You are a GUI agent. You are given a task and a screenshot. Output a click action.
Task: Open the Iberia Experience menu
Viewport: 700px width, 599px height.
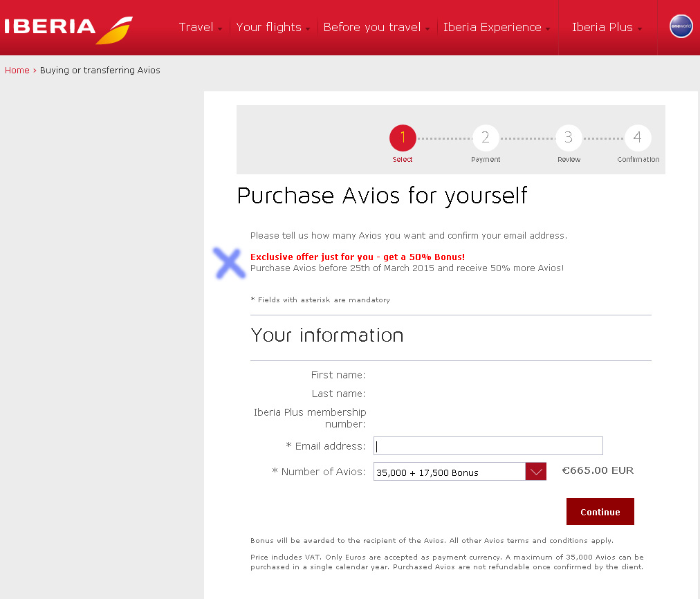click(x=492, y=27)
